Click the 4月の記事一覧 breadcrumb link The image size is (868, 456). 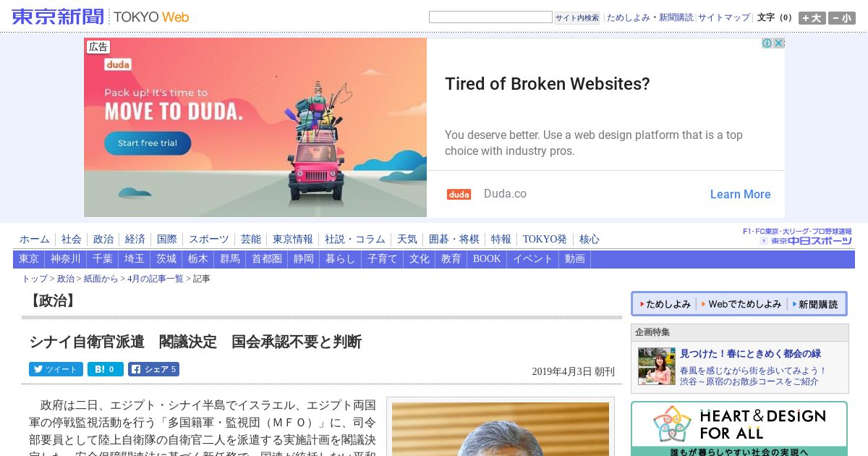156,279
